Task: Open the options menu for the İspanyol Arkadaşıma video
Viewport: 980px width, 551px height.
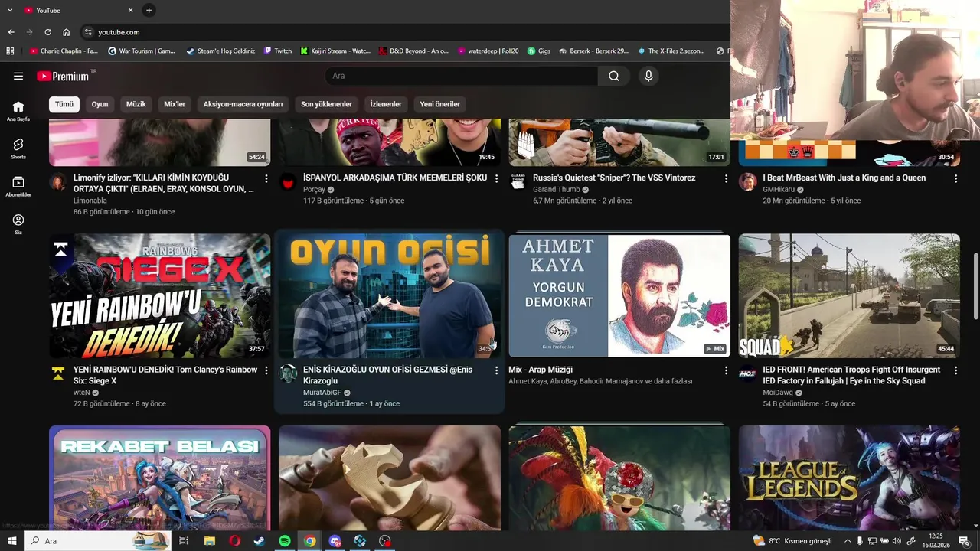Action: click(496, 178)
